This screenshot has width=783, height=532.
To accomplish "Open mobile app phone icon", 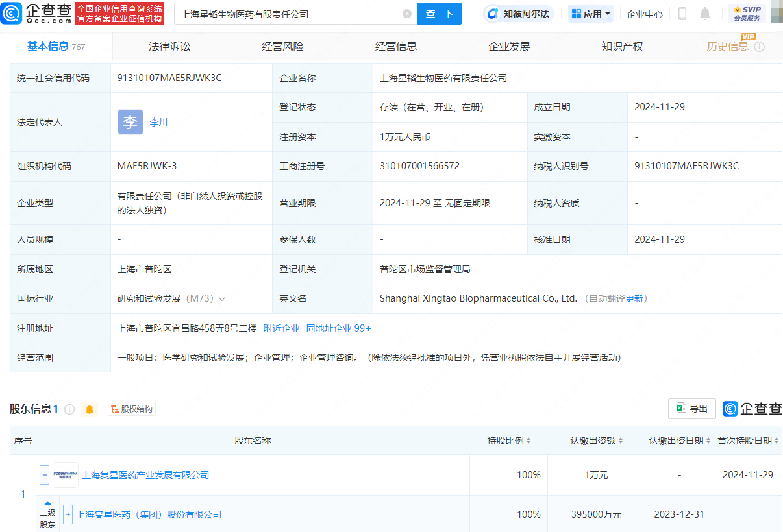I will [682, 14].
